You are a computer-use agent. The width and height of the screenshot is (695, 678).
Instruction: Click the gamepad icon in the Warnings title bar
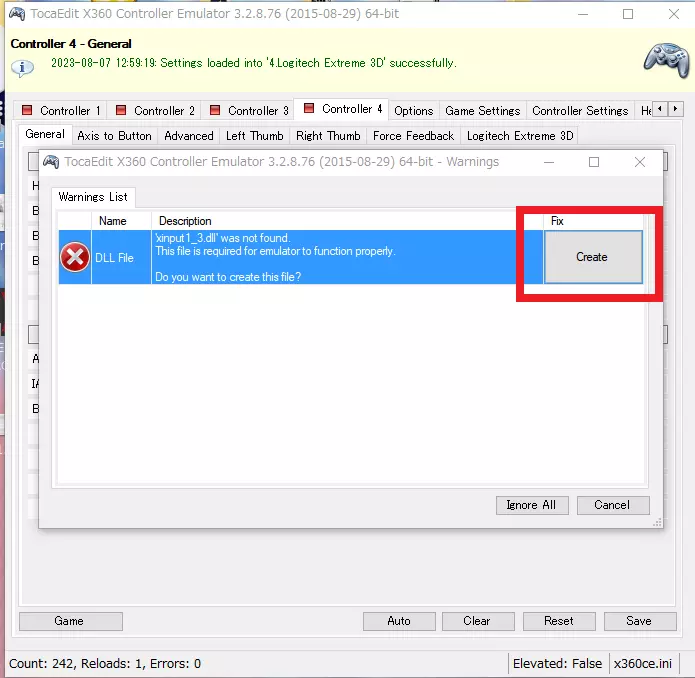(x=51, y=162)
